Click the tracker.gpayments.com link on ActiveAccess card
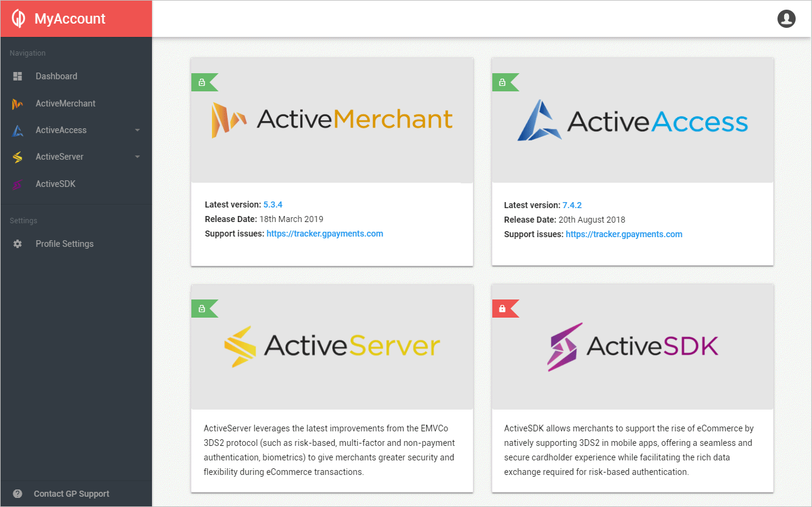The height and width of the screenshot is (507, 812). pyautogui.click(x=624, y=234)
